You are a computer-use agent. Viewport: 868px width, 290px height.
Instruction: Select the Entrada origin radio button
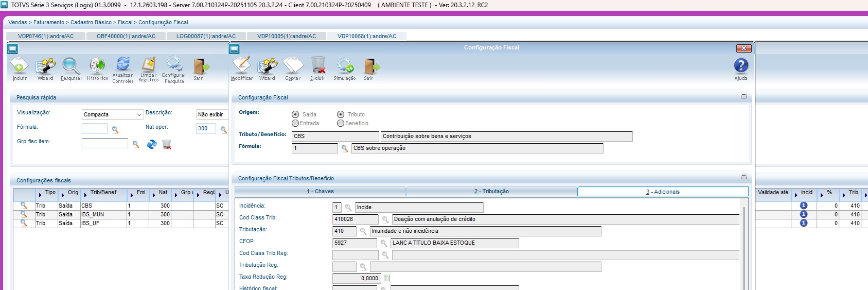click(295, 123)
